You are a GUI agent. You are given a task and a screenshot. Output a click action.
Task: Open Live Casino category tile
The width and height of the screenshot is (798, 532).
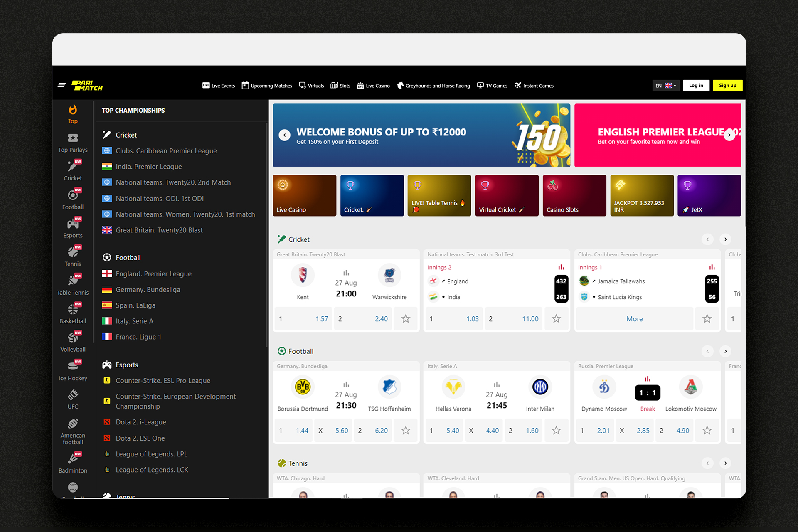[x=304, y=195]
